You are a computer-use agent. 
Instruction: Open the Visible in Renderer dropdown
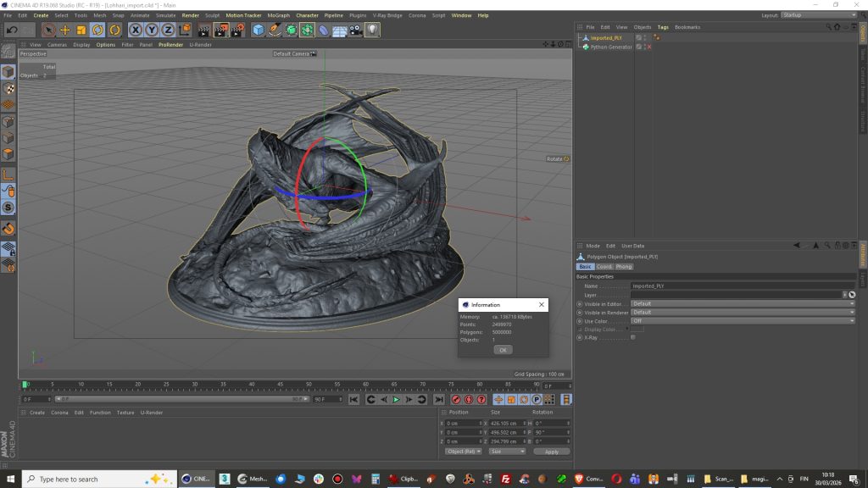[x=743, y=312]
